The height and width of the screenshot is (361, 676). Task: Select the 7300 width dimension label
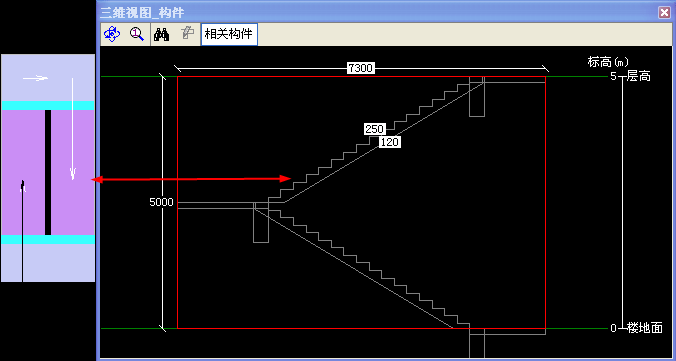pyautogui.click(x=360, y=68)
